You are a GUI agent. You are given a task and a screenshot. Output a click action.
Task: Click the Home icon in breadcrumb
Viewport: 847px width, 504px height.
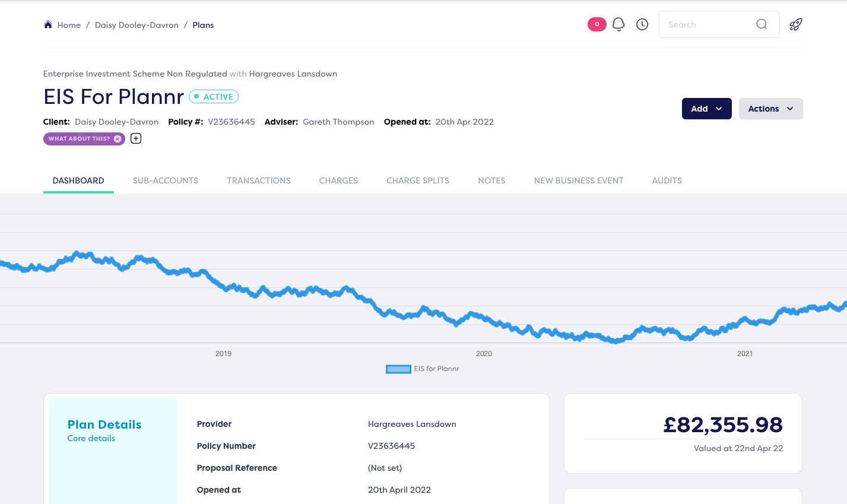click(48, 25)
